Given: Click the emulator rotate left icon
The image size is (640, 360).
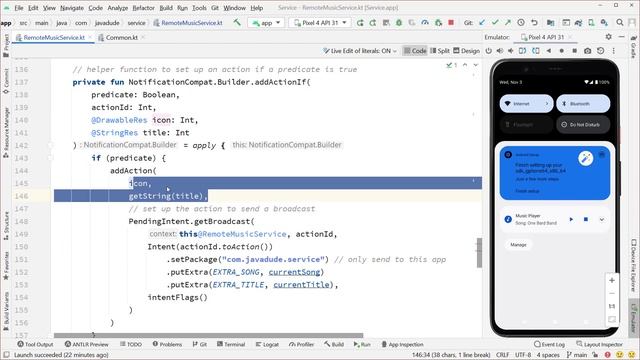Looking at the screenshot, I should click(x=522, y=51).
